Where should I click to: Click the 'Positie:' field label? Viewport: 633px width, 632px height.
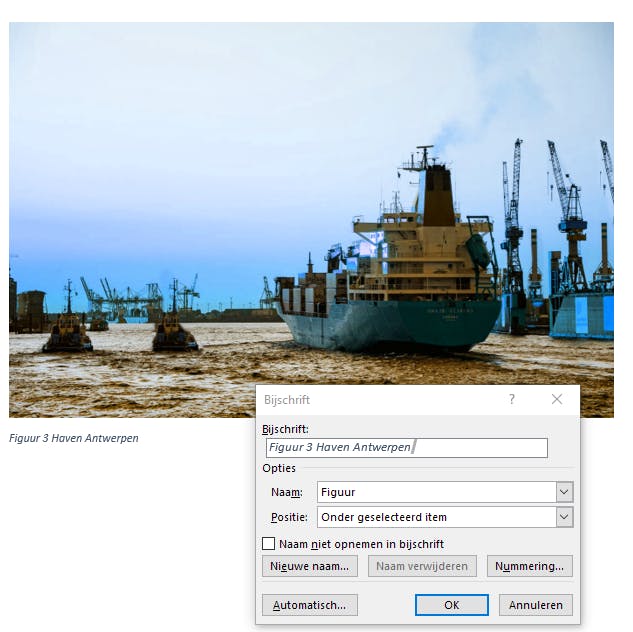pos(289,517)
